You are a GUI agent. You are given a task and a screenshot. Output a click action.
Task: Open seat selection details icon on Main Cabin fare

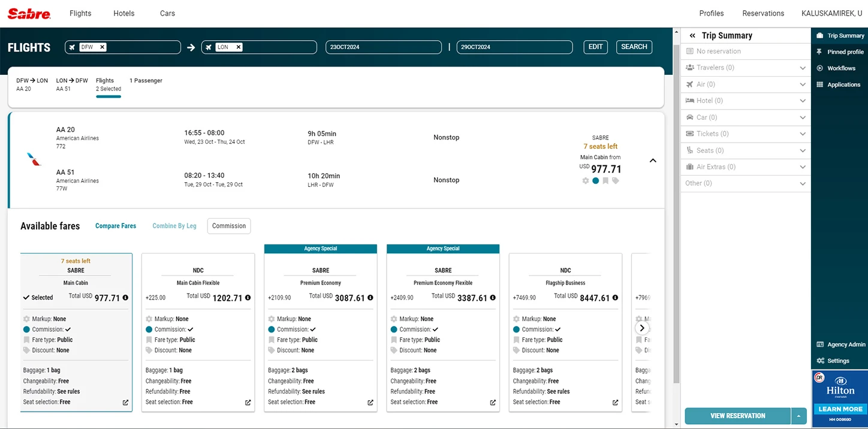click(125, 402)
